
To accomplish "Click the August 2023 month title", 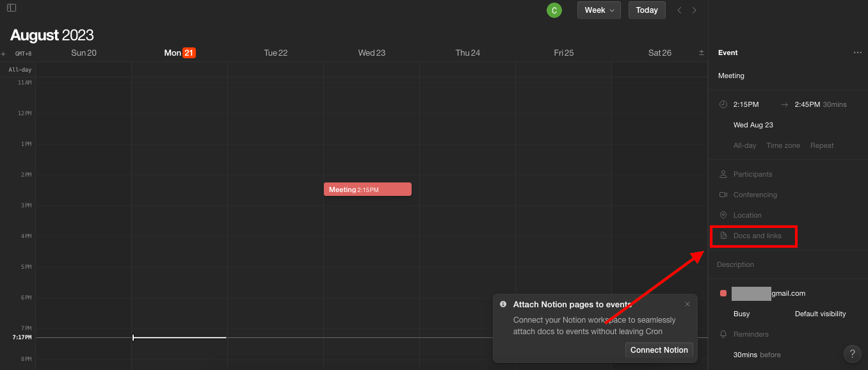I will pos(52,35).
